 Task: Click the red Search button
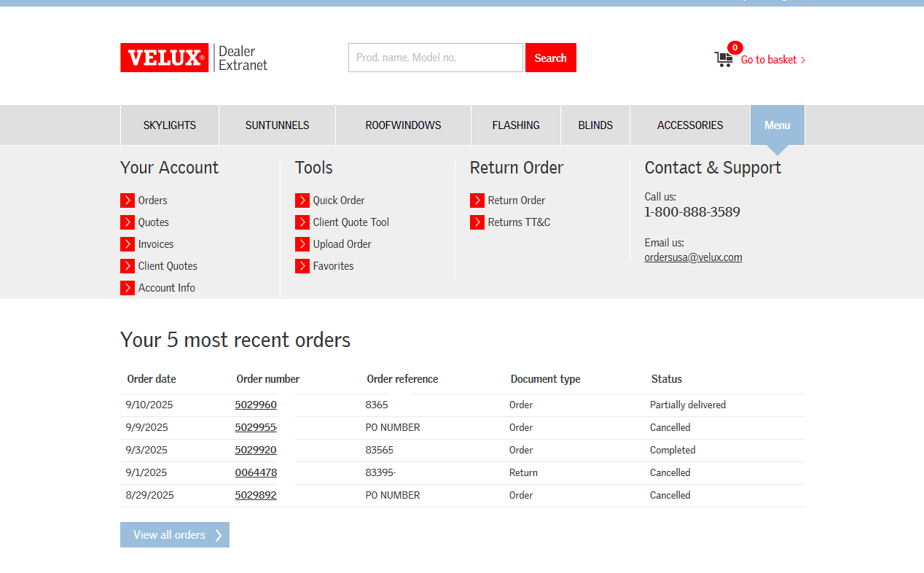(x=551, y=58)
